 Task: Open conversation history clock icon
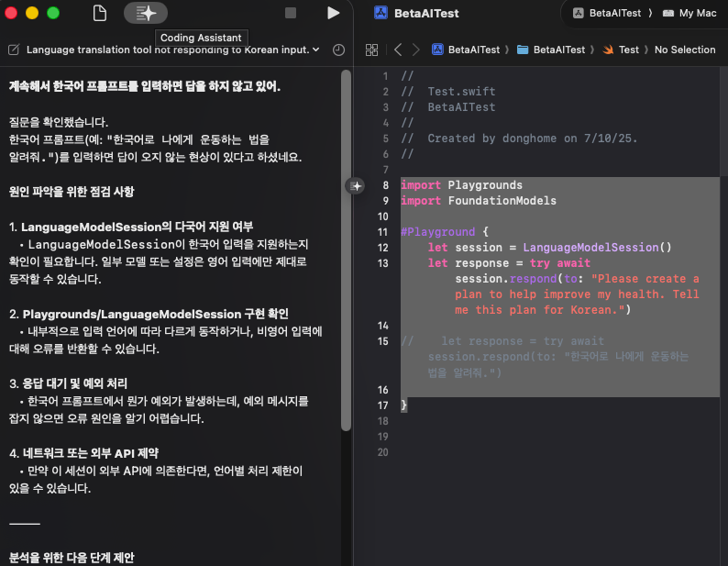[339, 50]
